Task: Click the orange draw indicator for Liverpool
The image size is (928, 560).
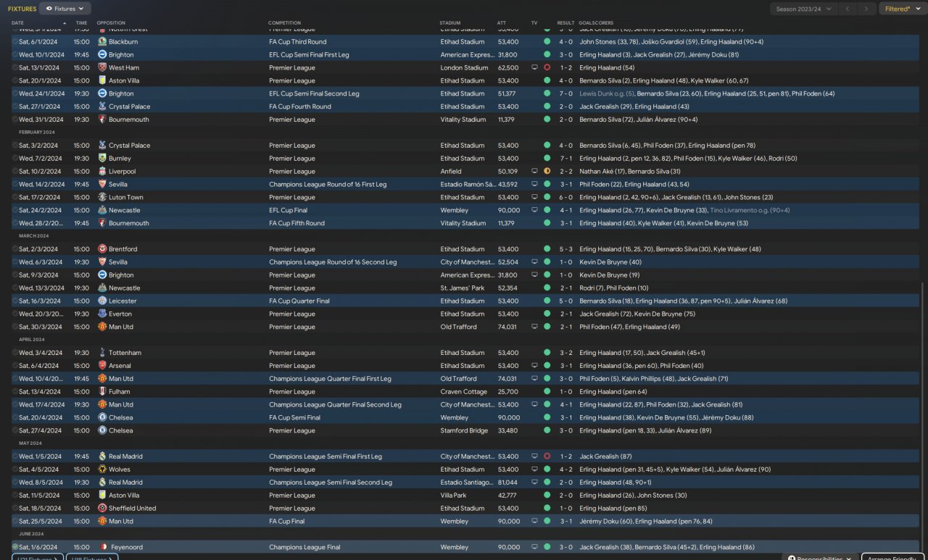Action: tap(547, 172)
